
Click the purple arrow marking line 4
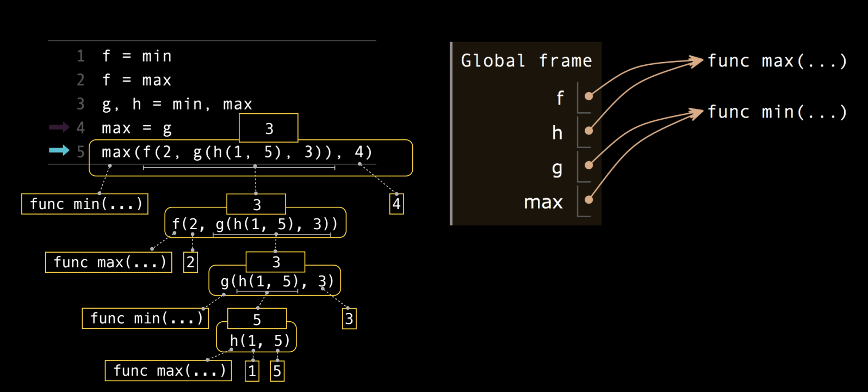tap(59, 127)
